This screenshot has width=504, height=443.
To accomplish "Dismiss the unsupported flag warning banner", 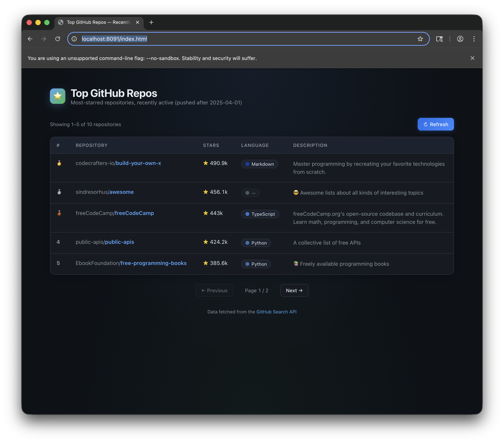I will coord(472,58).
